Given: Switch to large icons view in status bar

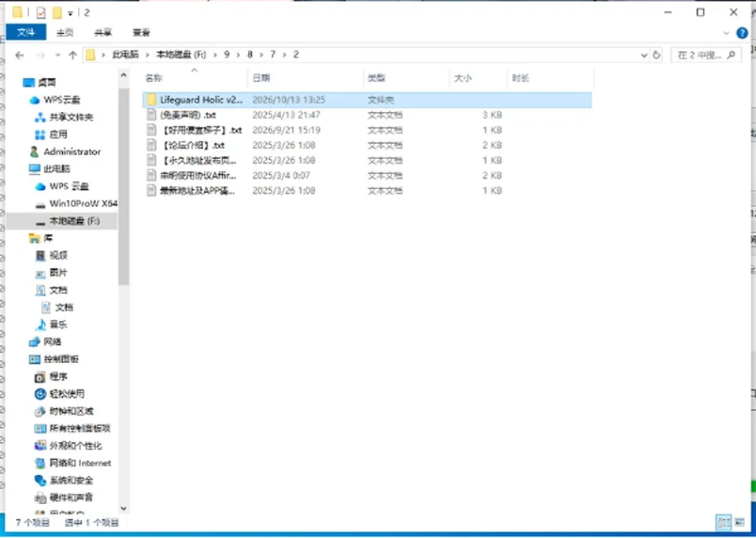Looking at the screenshot, I should coord(739,522).
